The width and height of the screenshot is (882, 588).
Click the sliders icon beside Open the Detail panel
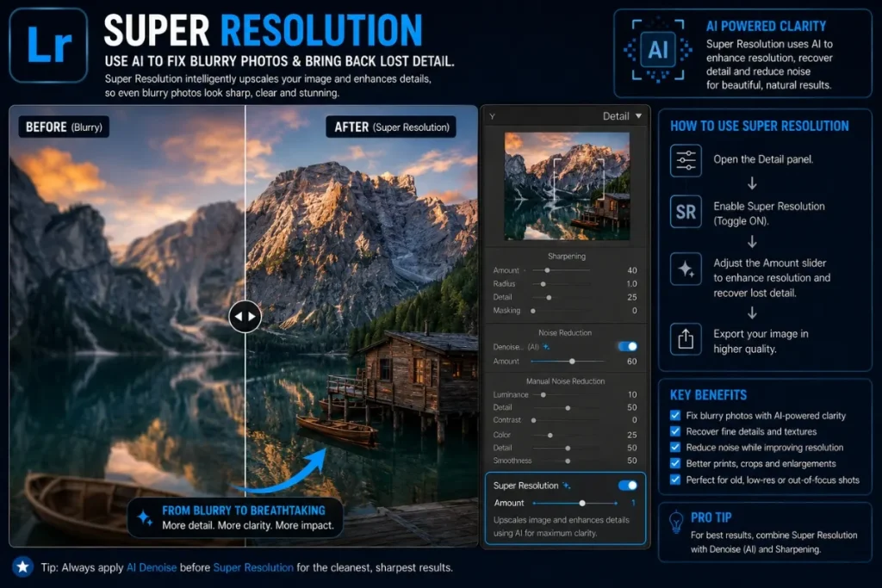[686, 160]
